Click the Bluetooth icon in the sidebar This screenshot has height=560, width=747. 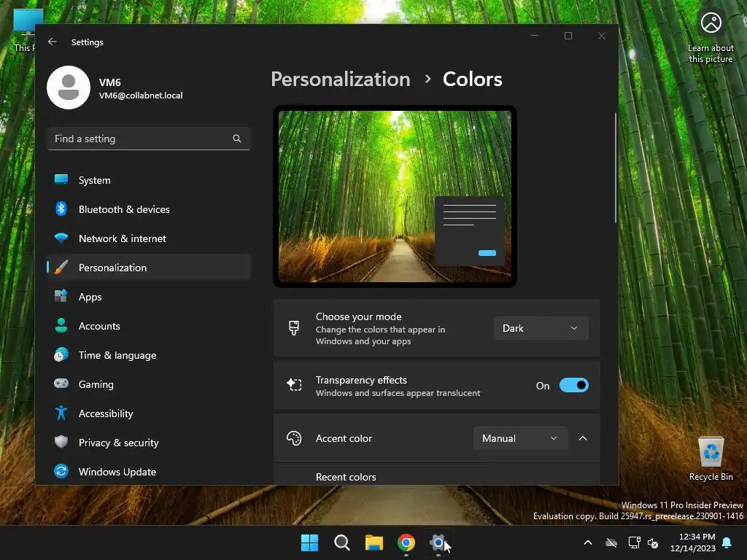(x=61, y=209)
